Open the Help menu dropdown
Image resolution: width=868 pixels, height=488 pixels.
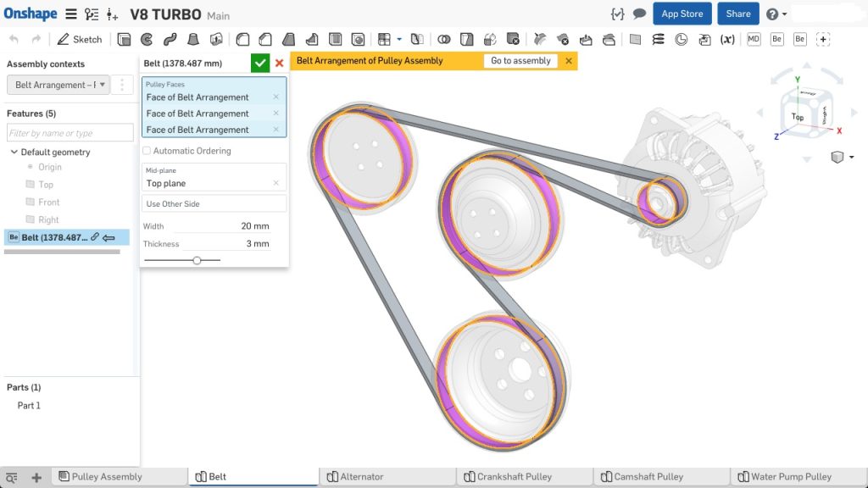pos(776,14)
